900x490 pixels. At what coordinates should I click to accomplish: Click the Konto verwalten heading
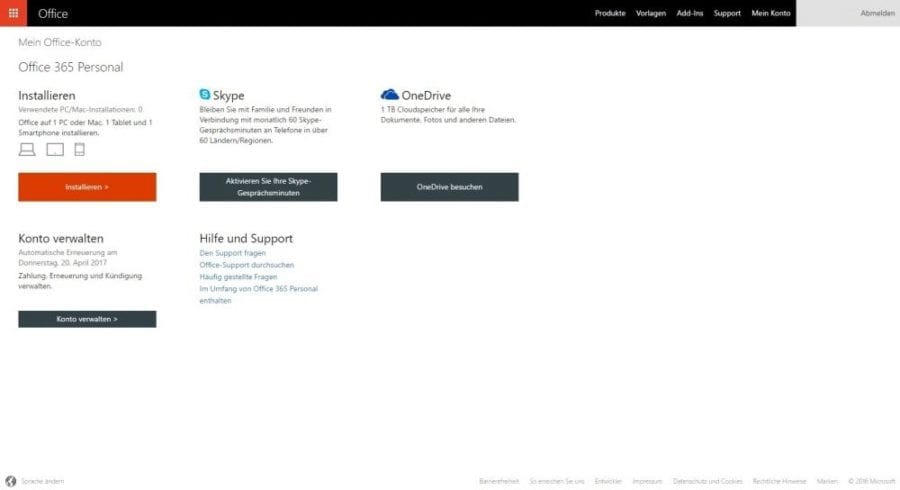click(x=61, y=238)
